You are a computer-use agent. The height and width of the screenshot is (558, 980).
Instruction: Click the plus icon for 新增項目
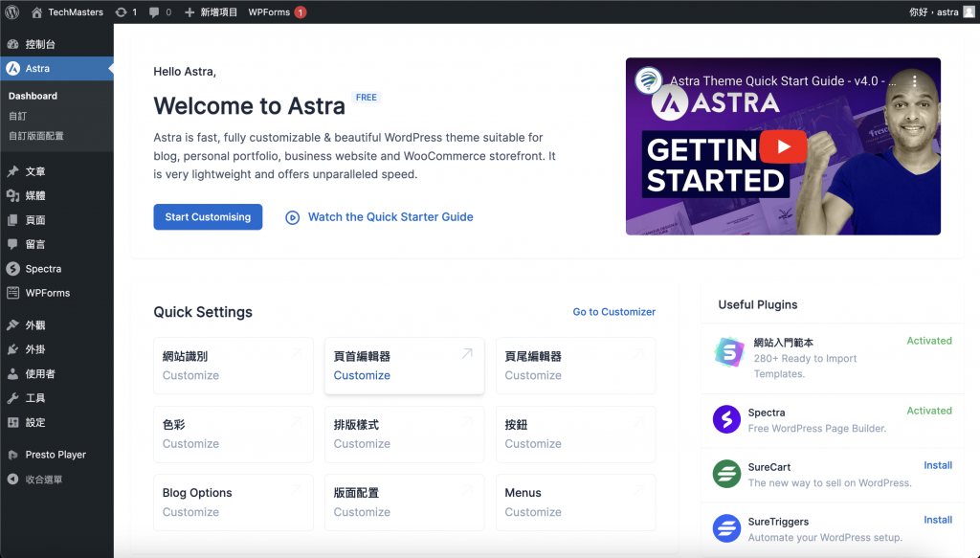[189, 11]
